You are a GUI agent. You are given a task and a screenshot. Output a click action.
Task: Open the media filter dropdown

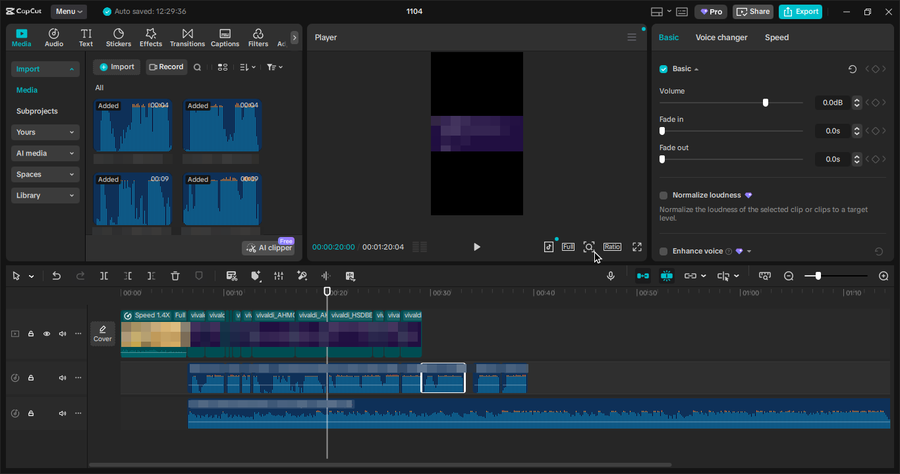[274, 67]
